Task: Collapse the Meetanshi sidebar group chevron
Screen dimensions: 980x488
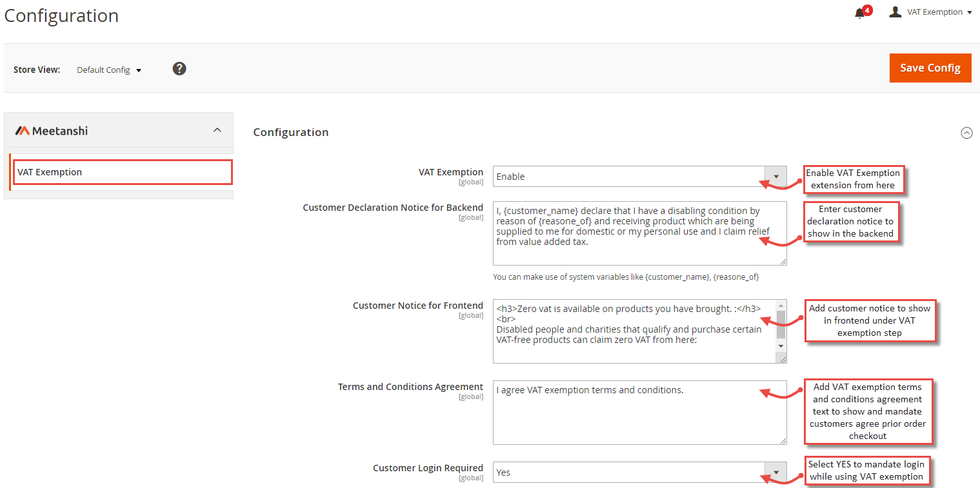Action: 217,130
